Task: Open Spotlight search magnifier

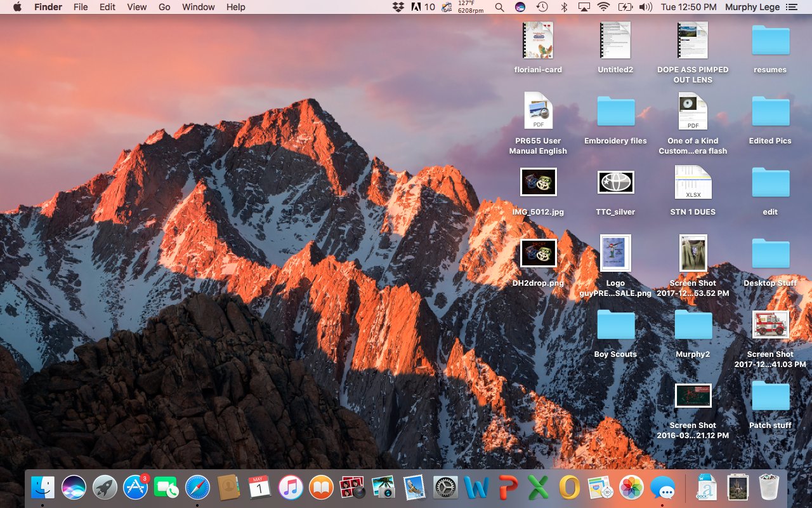Action: coord(499,7)
